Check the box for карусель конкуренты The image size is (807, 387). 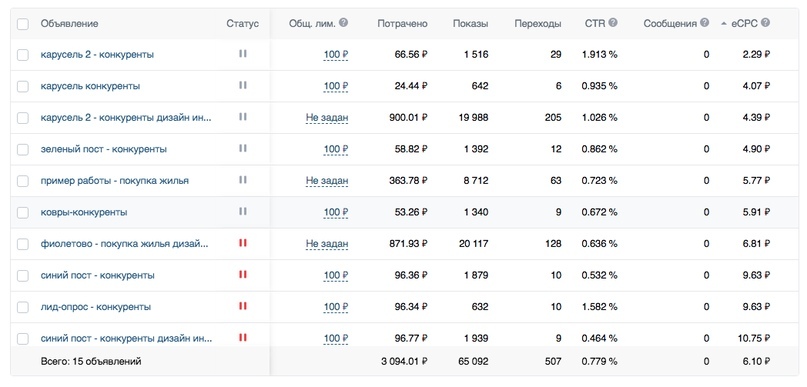(x=23, y=86)
